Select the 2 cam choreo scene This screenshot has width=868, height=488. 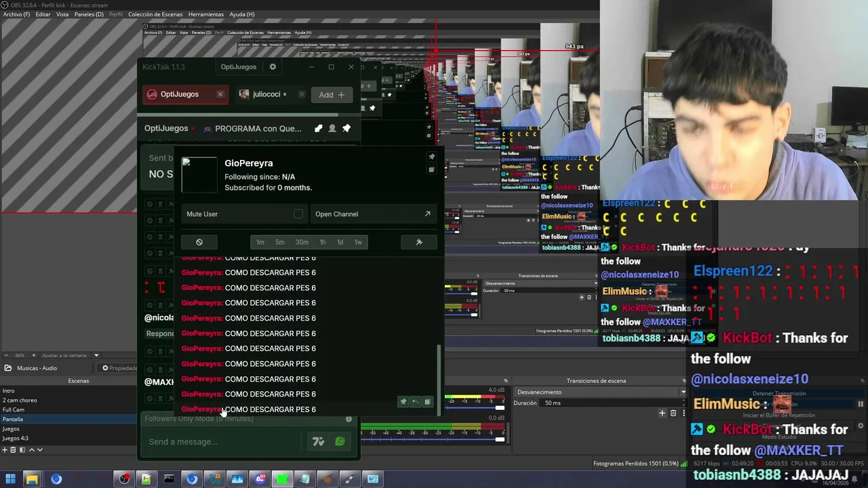coord(69,400)
